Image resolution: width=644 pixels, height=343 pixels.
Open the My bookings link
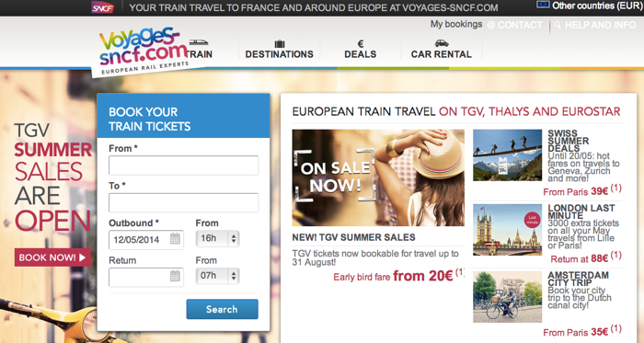[x=456, y=24]
